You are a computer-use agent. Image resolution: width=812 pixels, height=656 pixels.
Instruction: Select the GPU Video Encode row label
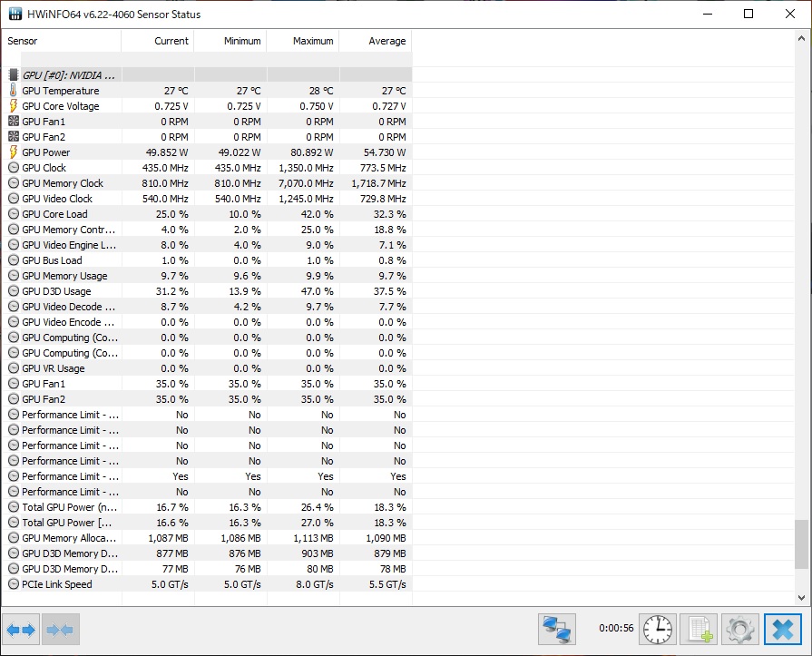[68, 322]
